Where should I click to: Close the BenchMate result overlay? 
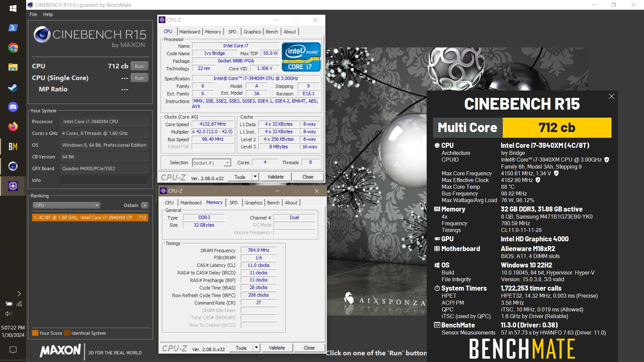(x=611, y=97)
